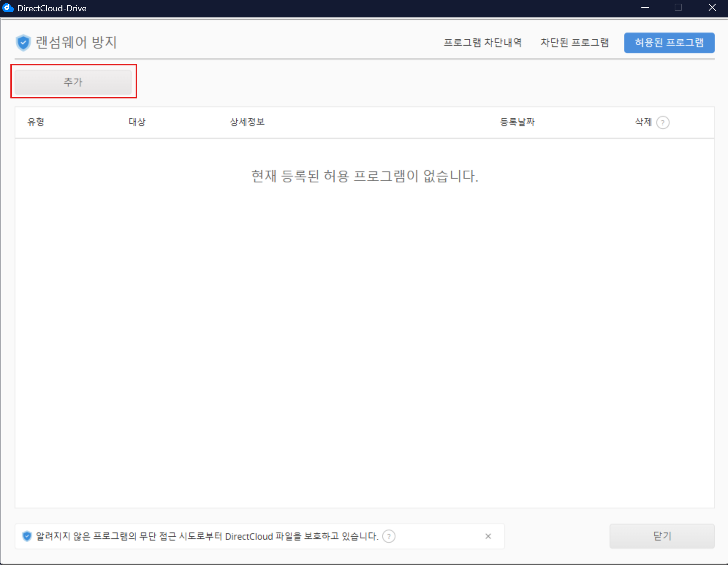Click the 유형 column header
This screenshot has height=565, width=728.
pyautogui.click(x=36, y=122)
